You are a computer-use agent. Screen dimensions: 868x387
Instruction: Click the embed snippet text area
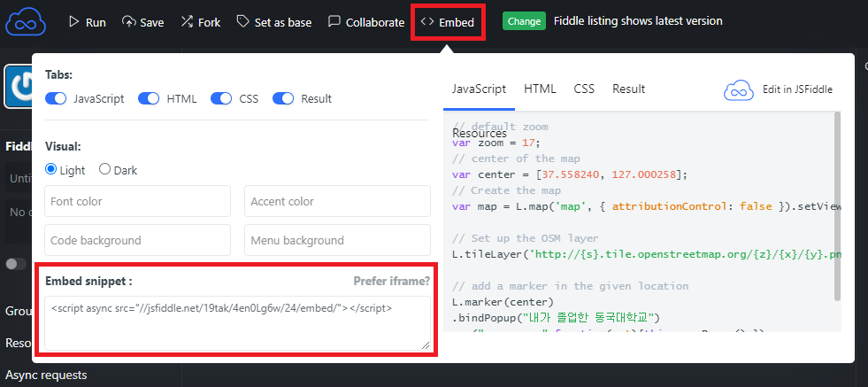coord(237,323)
